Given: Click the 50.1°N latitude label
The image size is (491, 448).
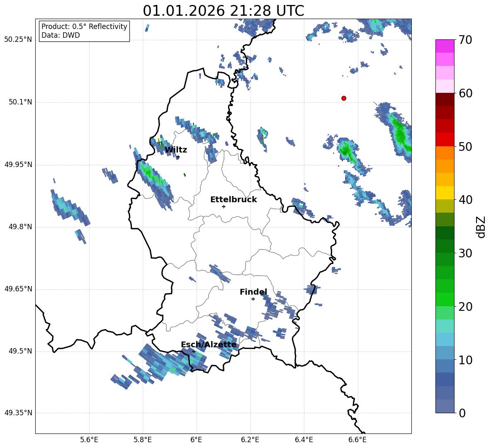Looking at the screenshot, I should coord(20,102).
